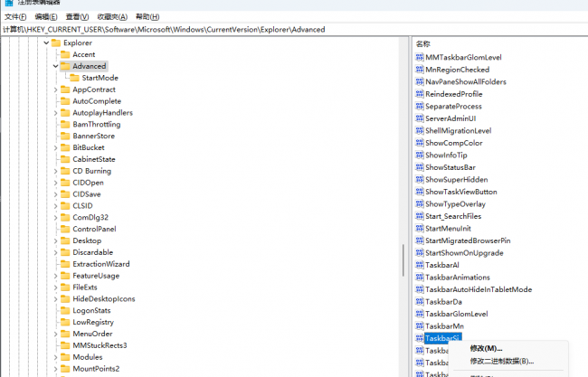The width and height of the screenshot is (588, 377).
Task: Choose 修改二进制数据(B)... from context menu
Action: [x=502, y=362]
